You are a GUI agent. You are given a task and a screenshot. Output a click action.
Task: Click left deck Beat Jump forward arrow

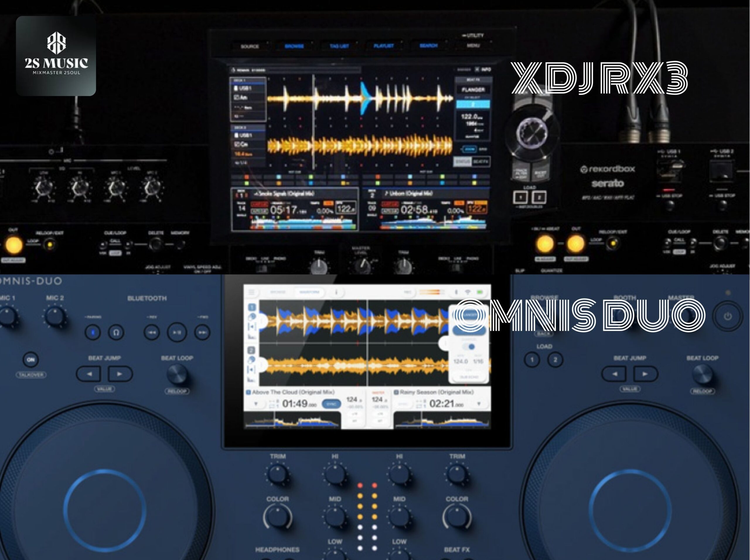120,374
